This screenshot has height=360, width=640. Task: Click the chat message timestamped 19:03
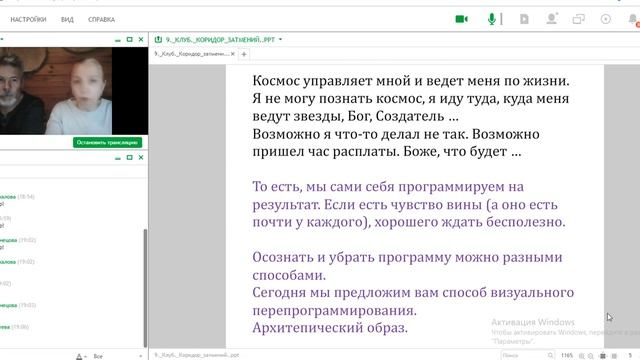click(18, 305)
